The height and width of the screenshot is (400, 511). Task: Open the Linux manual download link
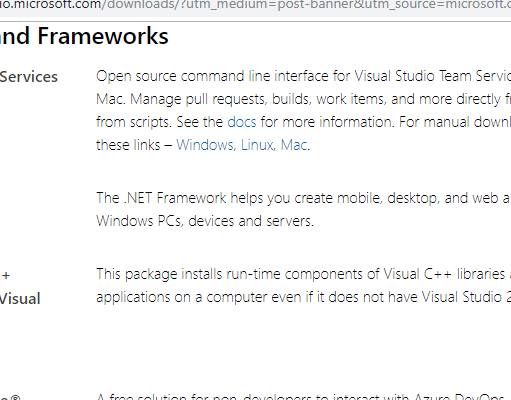coord(258,145)
